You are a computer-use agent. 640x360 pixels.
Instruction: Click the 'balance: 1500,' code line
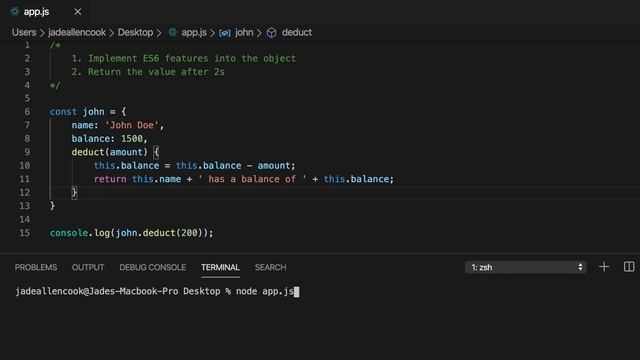(109, 139)
